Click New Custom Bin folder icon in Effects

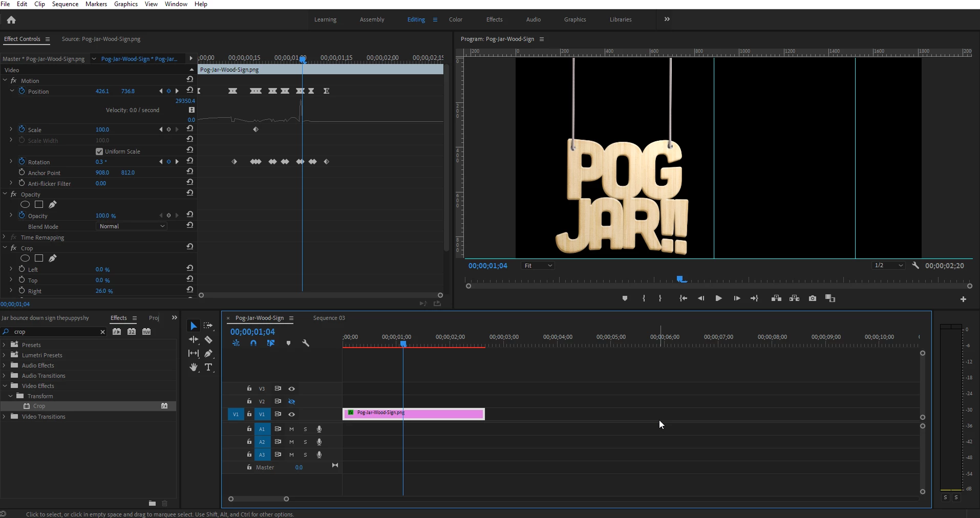(152, 503)
